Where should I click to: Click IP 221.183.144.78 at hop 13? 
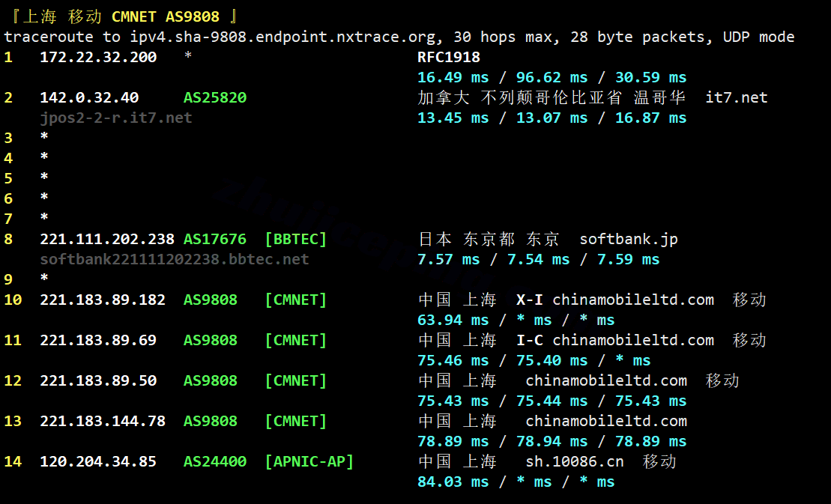click(x=103, y=422)
